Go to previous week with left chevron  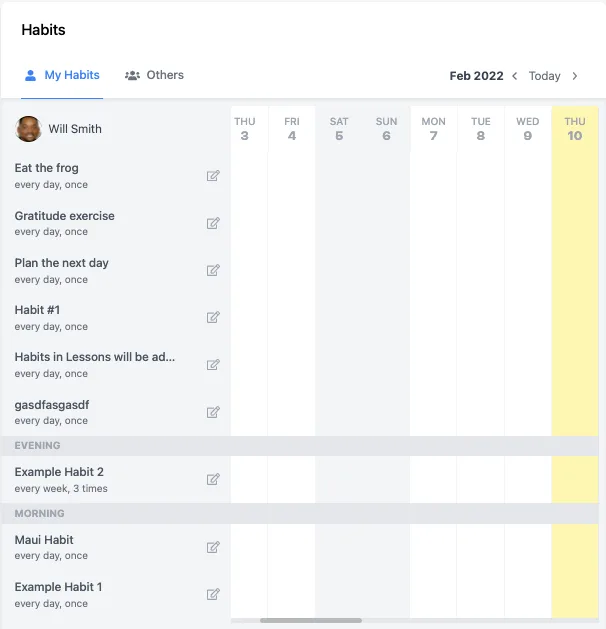pyautogui.click(x=515, y=76)
